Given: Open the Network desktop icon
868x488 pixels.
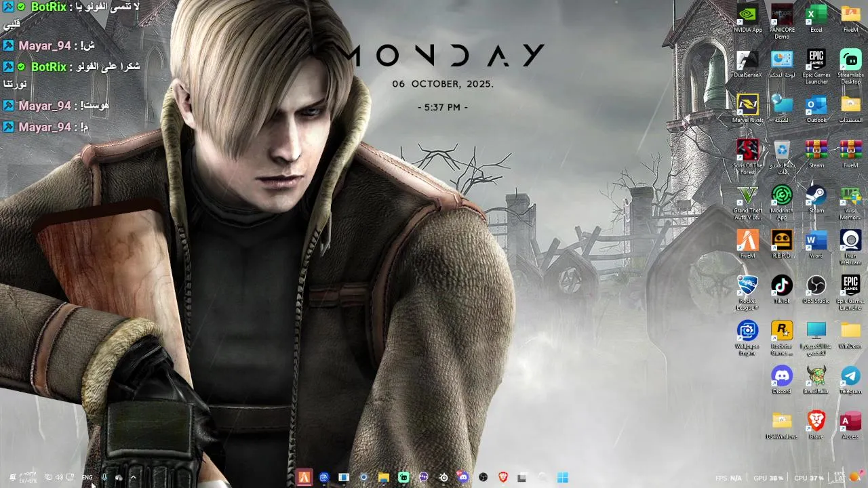Looking at the screenshot, I should 782,108.
